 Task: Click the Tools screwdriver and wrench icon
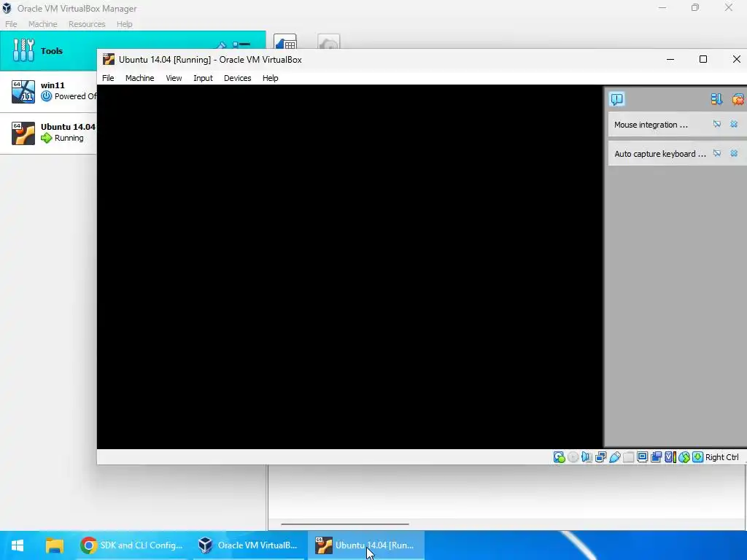[x=23, y=50]
